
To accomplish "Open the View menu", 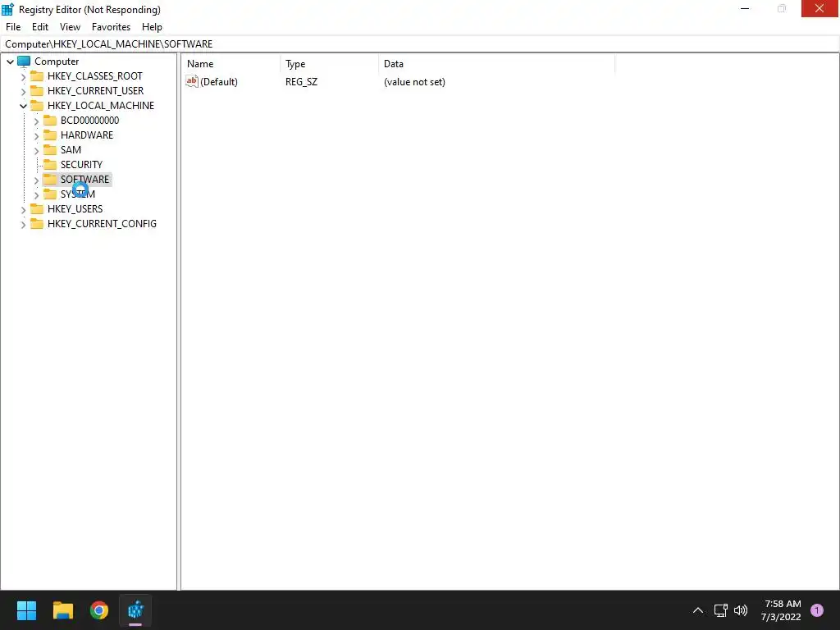I will pos(70,27).
